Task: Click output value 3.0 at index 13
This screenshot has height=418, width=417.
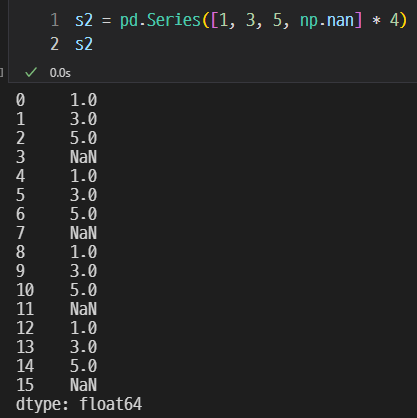Action: click(83, 347)
